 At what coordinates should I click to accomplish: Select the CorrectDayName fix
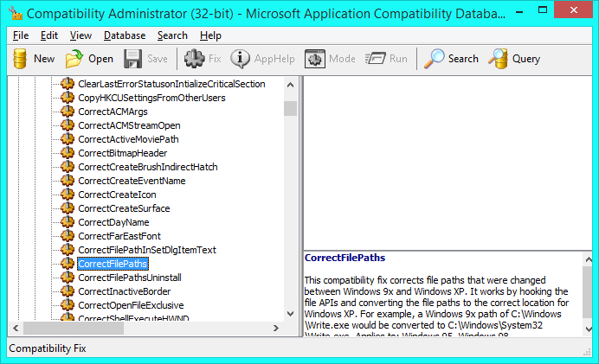113,222
